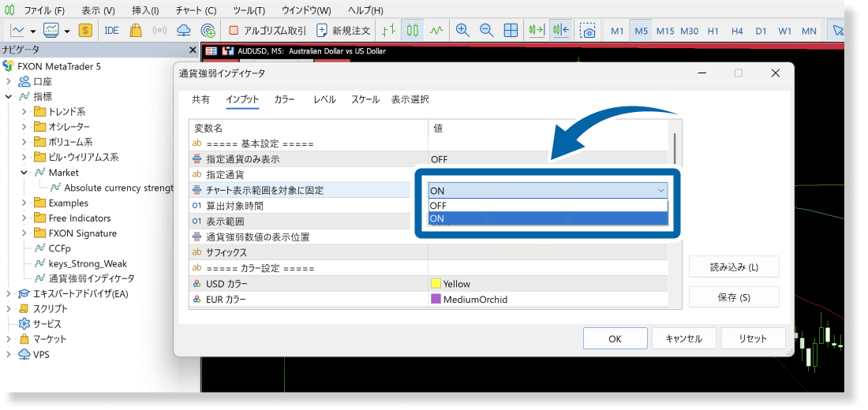Select bar chart display icon

coord(388,31)
